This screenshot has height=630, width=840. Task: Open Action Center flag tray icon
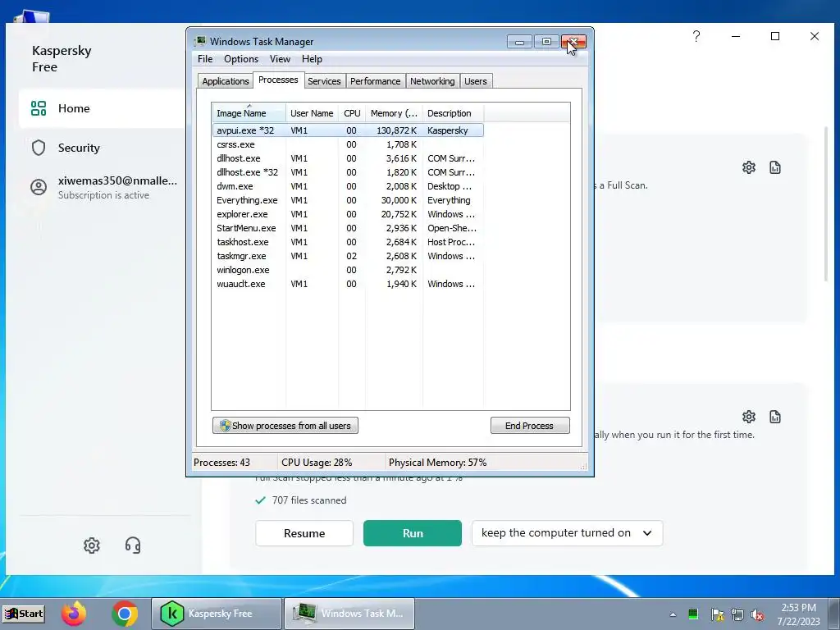[x=717, y=614]
